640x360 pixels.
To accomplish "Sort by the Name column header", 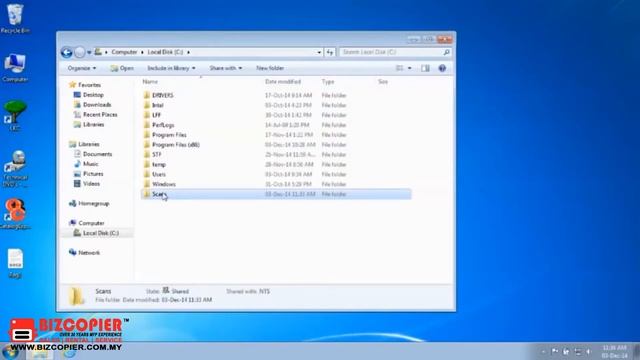I will tap(150, 82).
